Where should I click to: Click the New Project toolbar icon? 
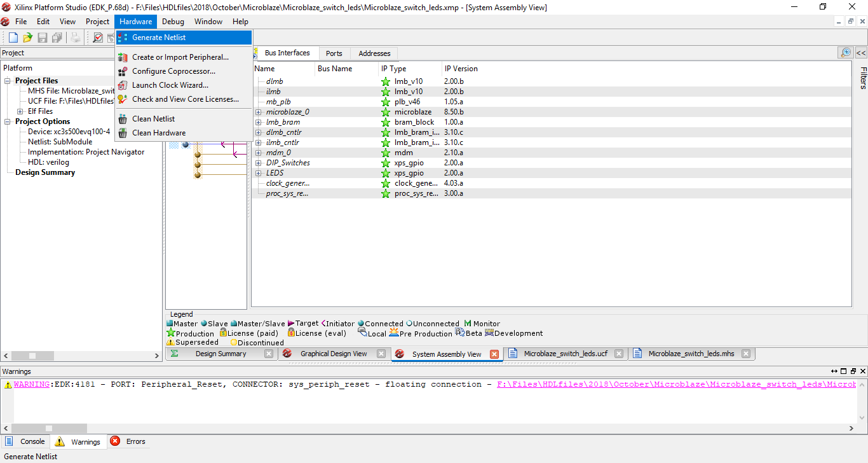13,38
